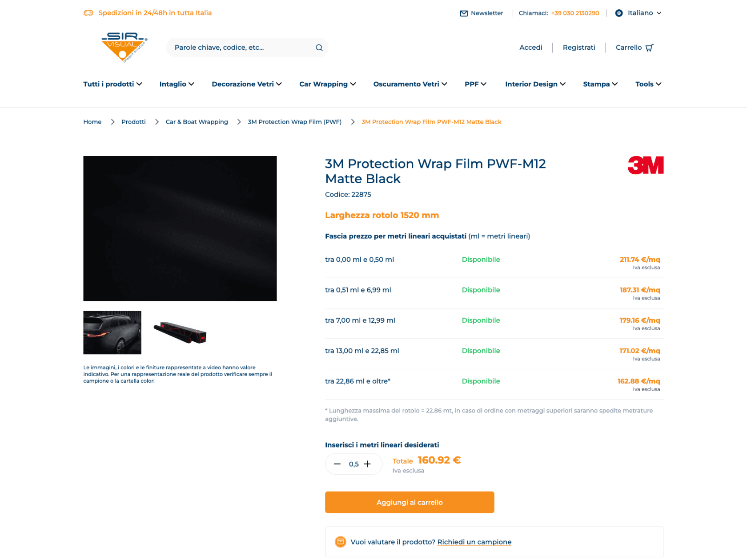Select the car photo thumbnail

[x=112, y=332]
